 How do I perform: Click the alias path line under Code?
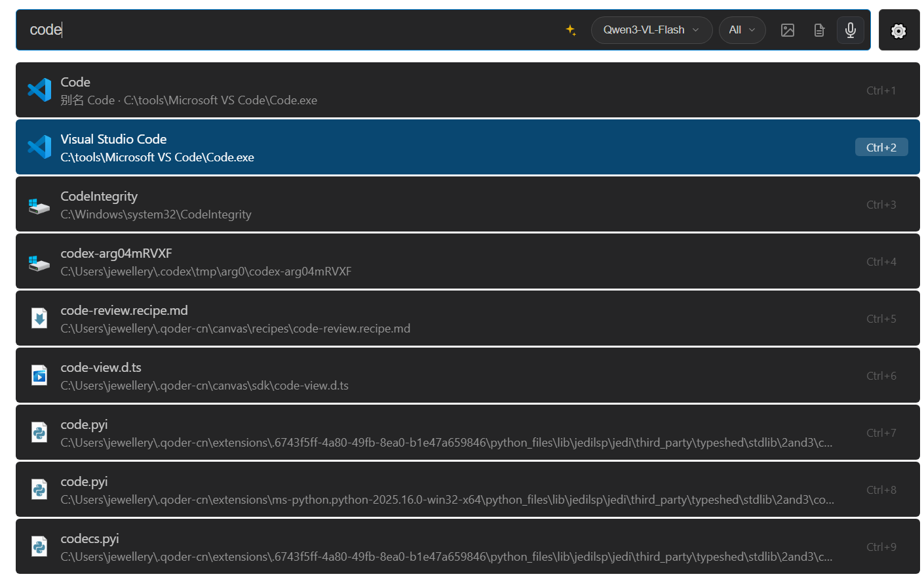click(189, 100)
